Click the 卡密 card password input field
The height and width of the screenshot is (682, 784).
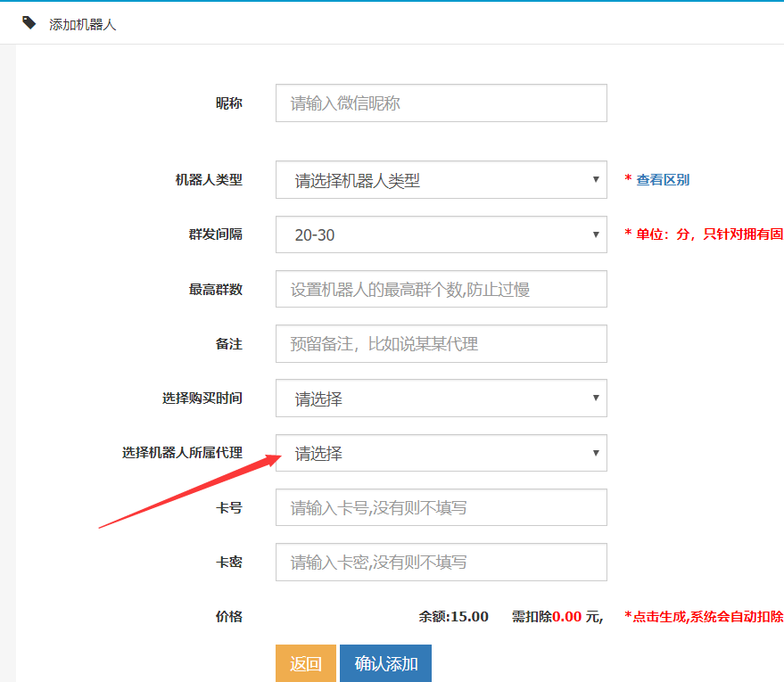click(441, 562)
